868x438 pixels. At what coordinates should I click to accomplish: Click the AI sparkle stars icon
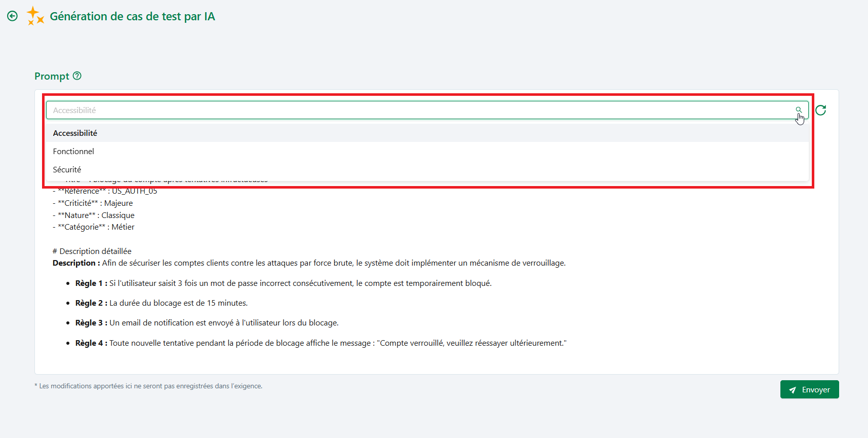click(x=35, y=16)
